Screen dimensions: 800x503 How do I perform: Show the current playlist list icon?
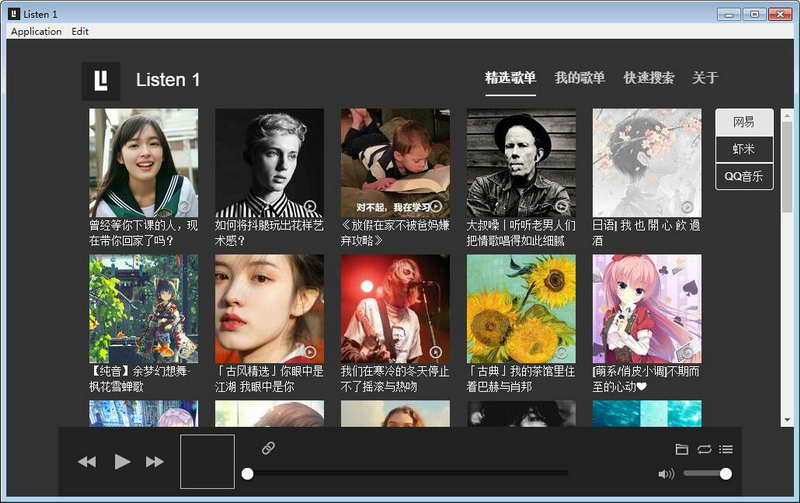tap(726, 449)
